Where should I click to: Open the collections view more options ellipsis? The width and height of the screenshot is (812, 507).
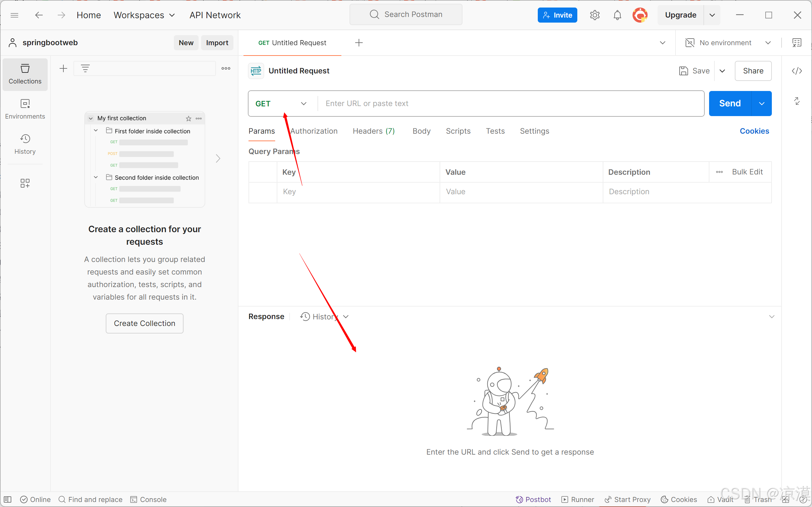[226, 68]
